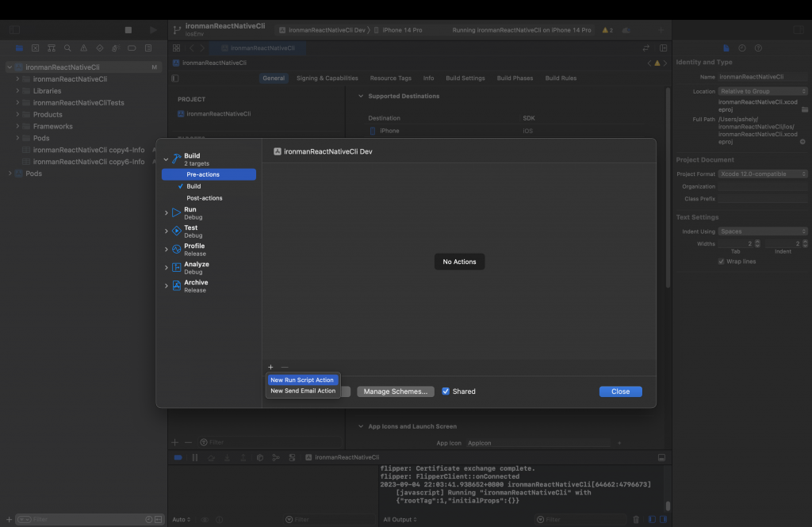Click the Run button in Xcode toolbar

pos(153,30)
